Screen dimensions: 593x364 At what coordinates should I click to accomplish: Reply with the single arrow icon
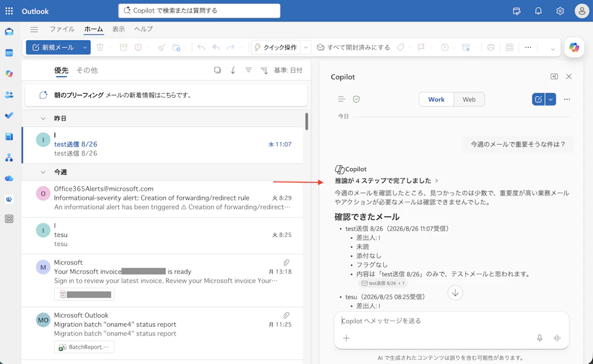[x=201, y=47]
